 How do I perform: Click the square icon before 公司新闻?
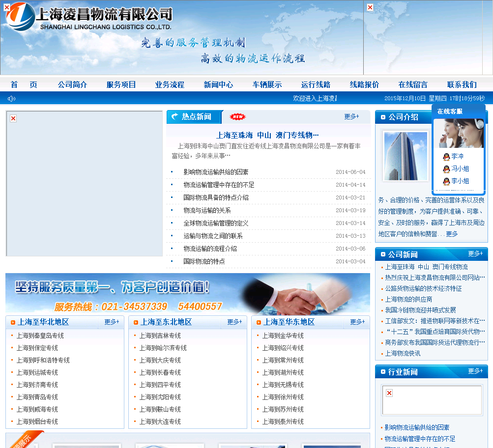383,254
